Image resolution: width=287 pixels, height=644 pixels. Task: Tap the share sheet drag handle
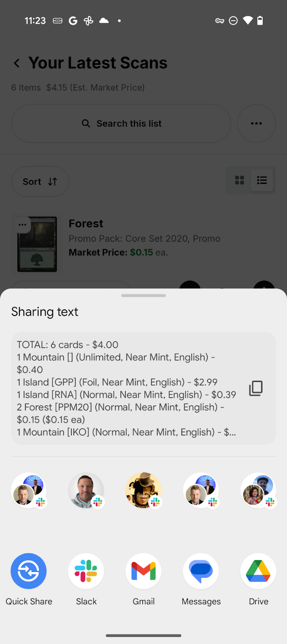143,295
